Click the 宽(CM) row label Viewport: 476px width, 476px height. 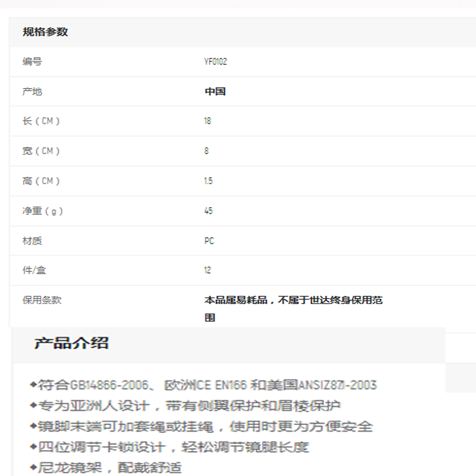tap(41, 151)
